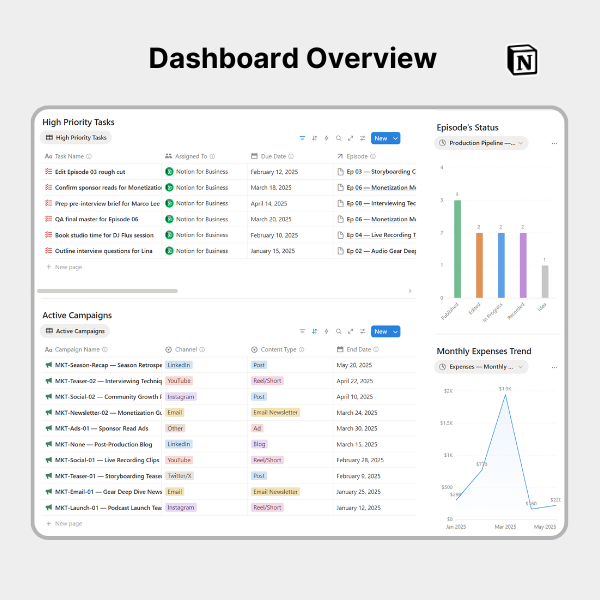The height and width of the screenshot is (600, 600).
Task: Click the purple Recorded bar in Episode's Status
Action: point(523,265)
